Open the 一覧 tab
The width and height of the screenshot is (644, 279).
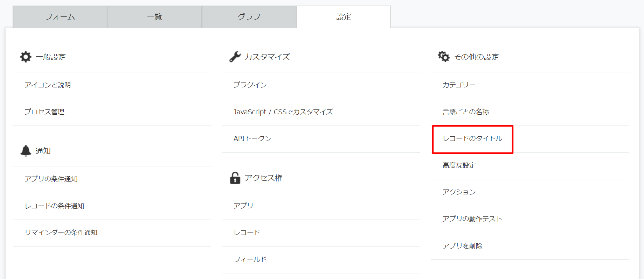pos(154,17)
